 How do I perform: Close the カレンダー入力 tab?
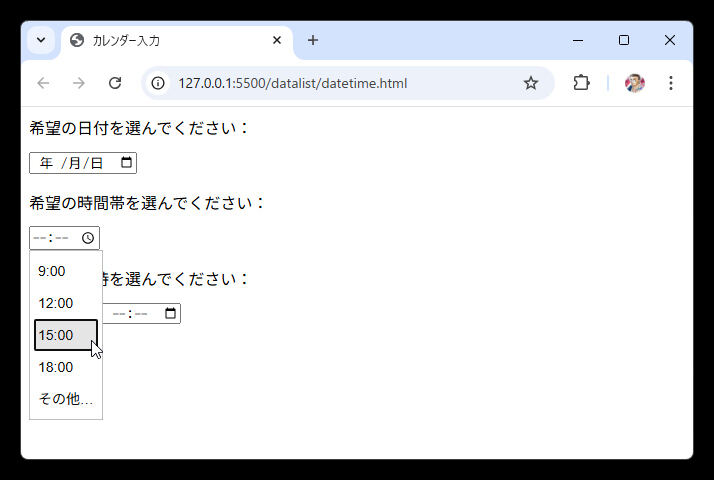pyautogui.click(x=277, y=41)
